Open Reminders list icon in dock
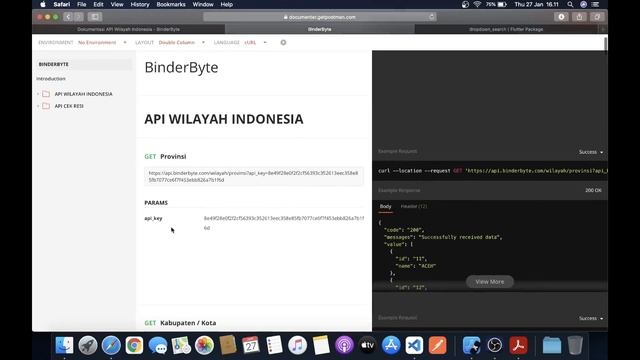Viewport: 640px width, 360px height. (x=274, y=345)
